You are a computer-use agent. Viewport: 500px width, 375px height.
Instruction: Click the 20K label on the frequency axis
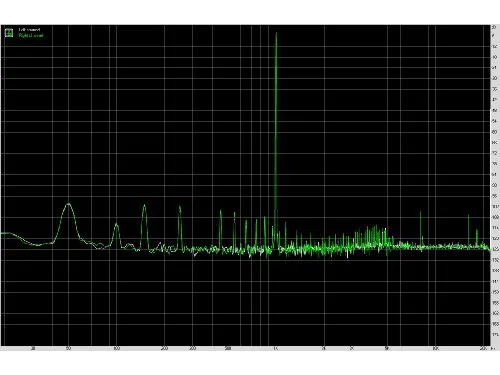point(483,349)
